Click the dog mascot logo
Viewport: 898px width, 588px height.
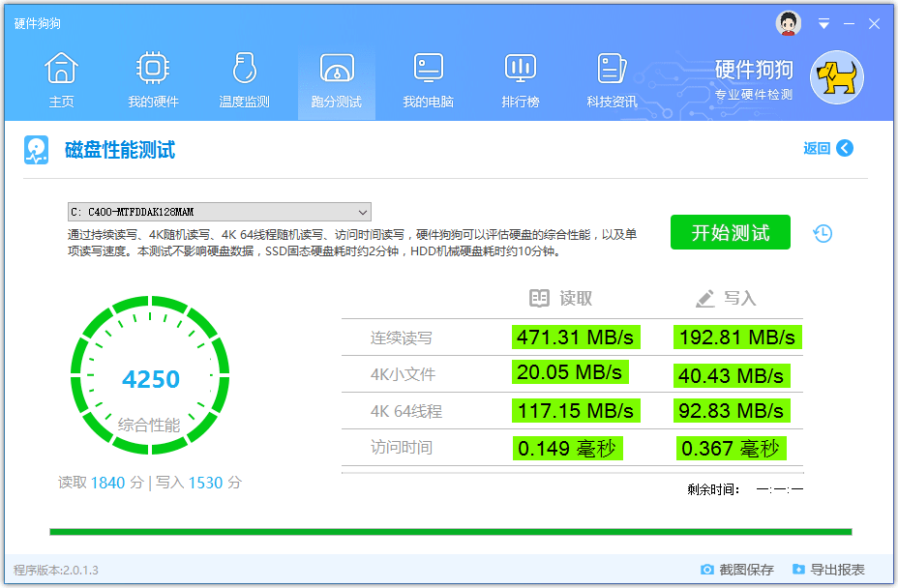[x=835, y=77]
